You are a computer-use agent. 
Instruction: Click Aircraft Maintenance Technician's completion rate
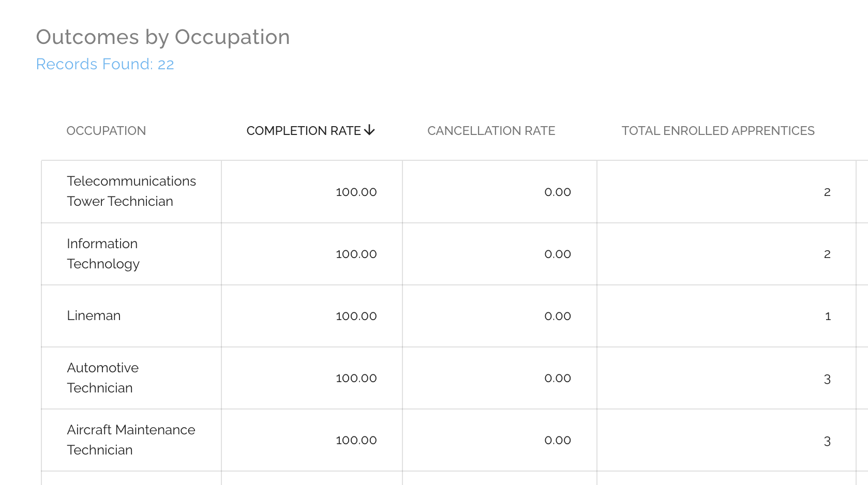(356, 440)
